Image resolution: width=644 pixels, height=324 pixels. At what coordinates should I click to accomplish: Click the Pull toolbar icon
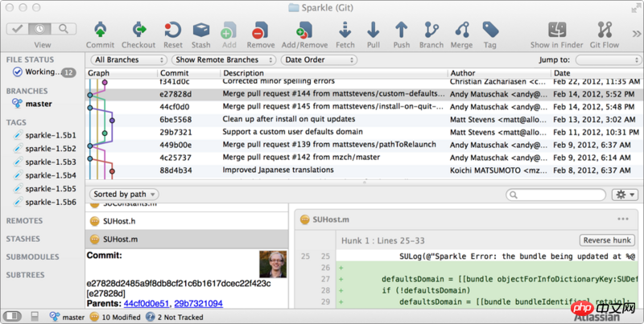[x=374, y=31]
